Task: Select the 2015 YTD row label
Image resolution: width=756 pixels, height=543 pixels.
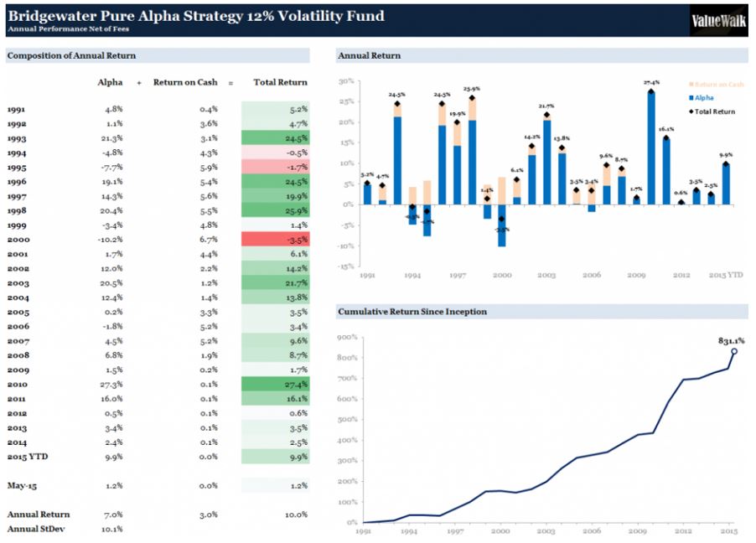Action: coord(28,457)
